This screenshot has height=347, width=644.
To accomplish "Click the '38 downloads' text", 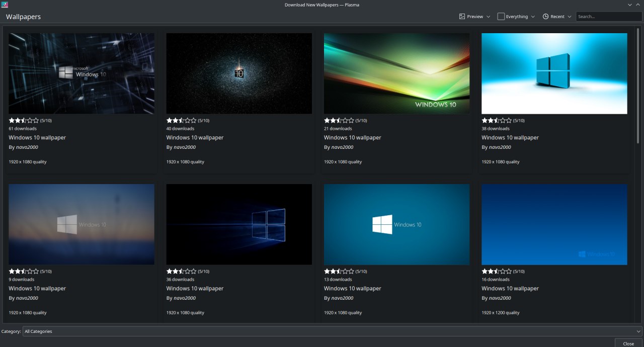I will 496,129.
